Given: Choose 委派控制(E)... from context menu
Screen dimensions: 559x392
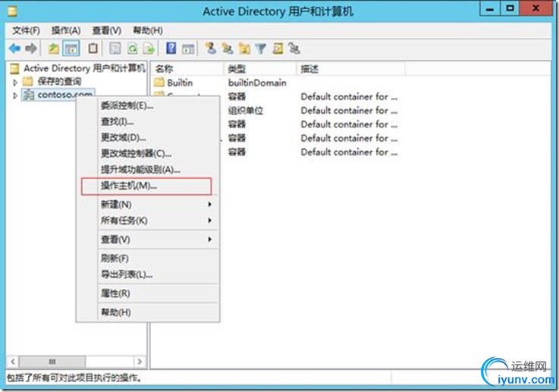Looking at the screenshot, I should click(x=148, y=106).
